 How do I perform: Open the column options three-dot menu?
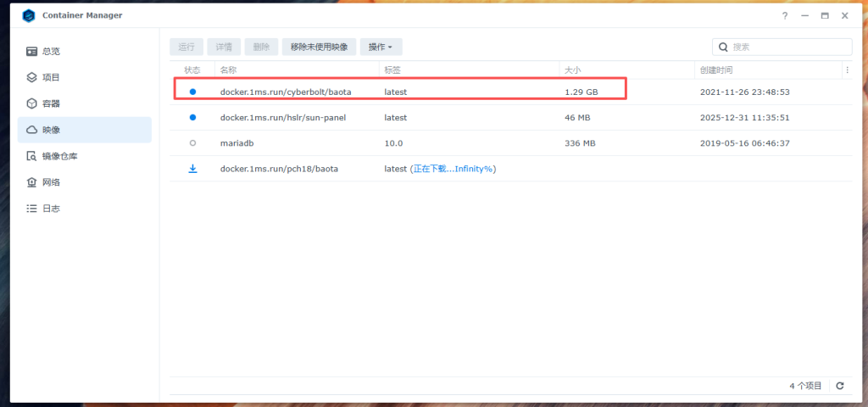(847, 70)
